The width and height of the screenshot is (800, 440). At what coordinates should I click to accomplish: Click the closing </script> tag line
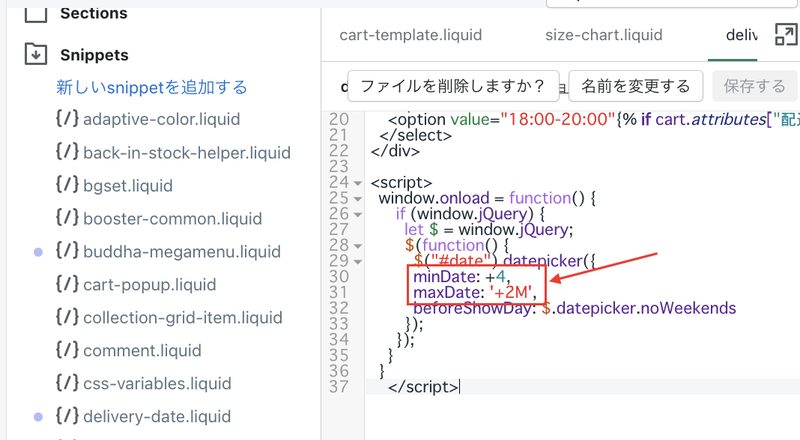click(x=423, y=387)
